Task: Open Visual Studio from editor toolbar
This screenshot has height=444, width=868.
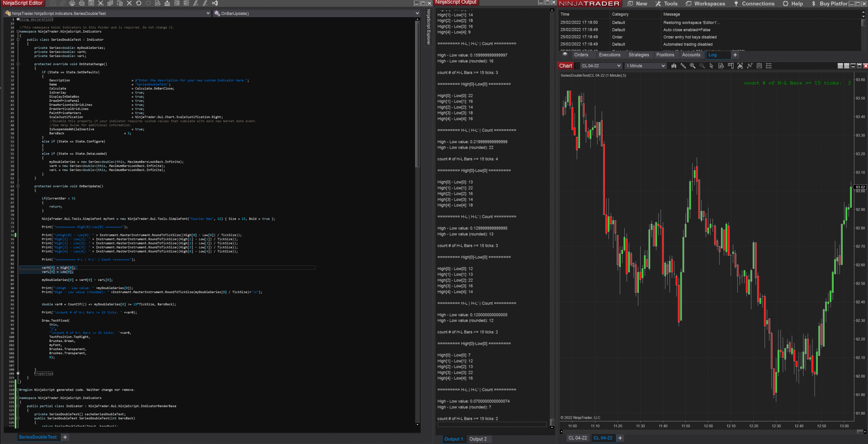Action: point(215,3)
